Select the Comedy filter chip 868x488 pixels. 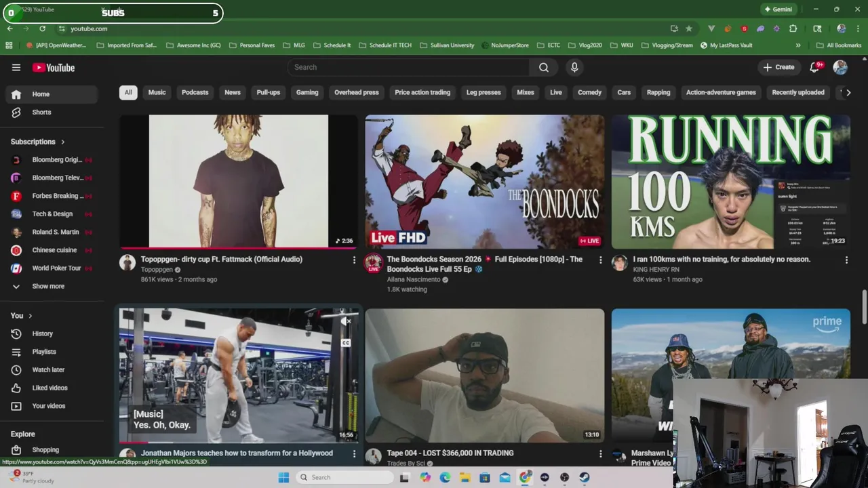coord(589,92)
